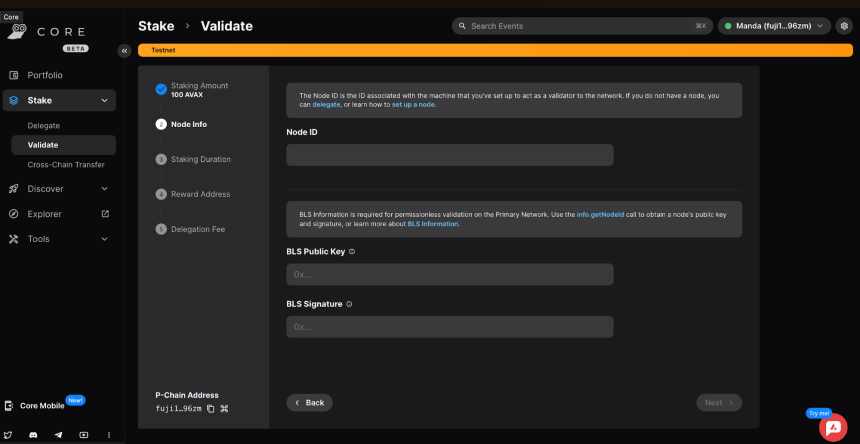
Task: Go to the Node Info step
Action: 189,124
